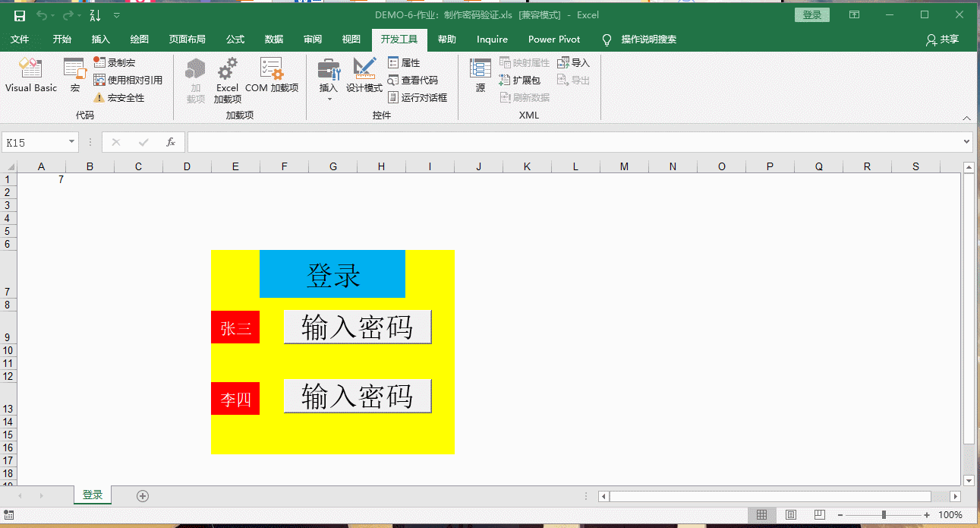Image resolution: width=980 pixels, height=528 pixels.
Task: Expand customize quick access toolbar arrow
Action: (116, 15)
